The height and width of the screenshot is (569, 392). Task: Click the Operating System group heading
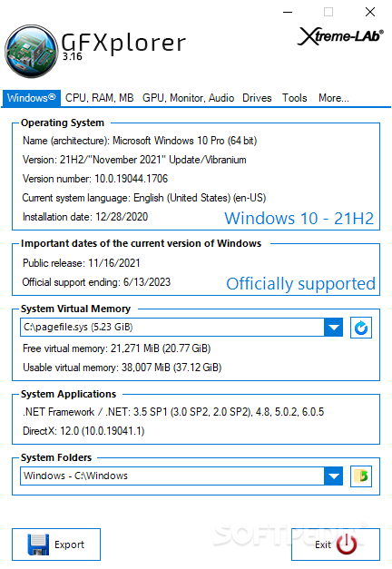63,123
